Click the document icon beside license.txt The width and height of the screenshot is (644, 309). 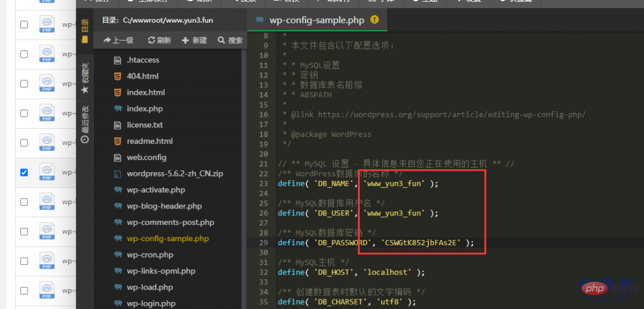[x=118, y=125]
